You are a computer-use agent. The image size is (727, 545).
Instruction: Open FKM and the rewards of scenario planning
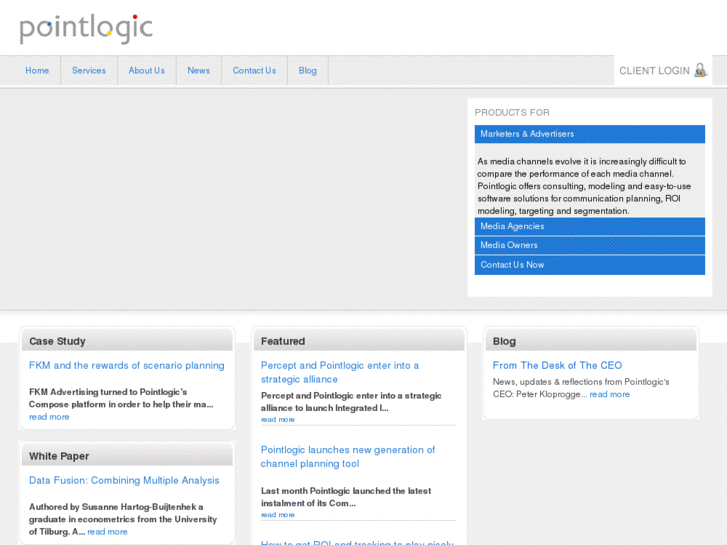127,365
